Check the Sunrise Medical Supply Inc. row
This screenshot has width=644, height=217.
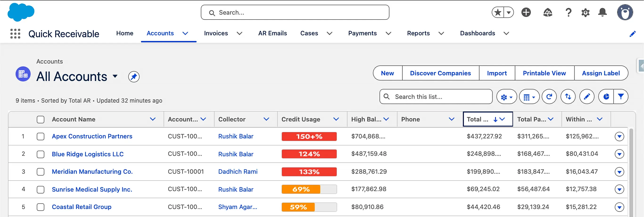coord(41,189)
